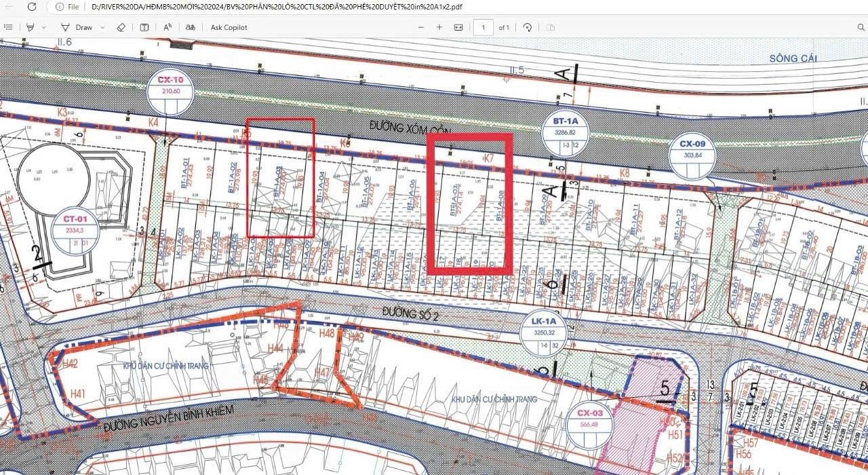This screenshot has height=475, width=868.
Task: Expand the Draw options dropdown arrow
Action: click(x=102, y=27)
